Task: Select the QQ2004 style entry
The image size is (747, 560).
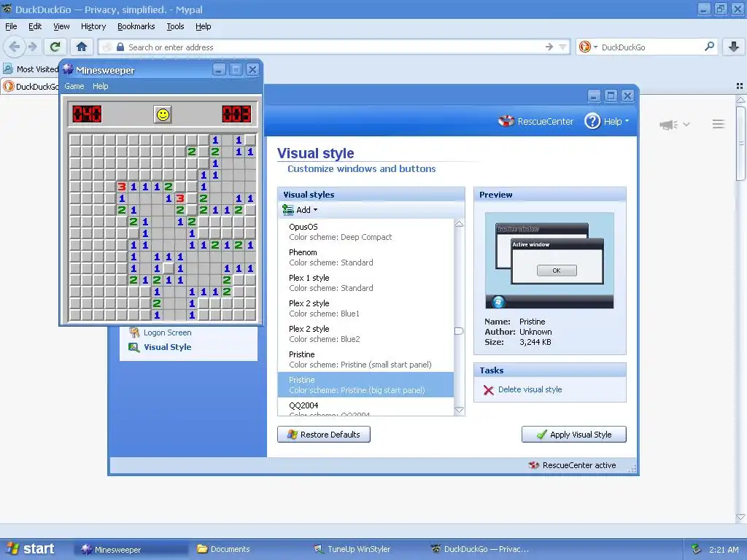Action: coord(366,407)
